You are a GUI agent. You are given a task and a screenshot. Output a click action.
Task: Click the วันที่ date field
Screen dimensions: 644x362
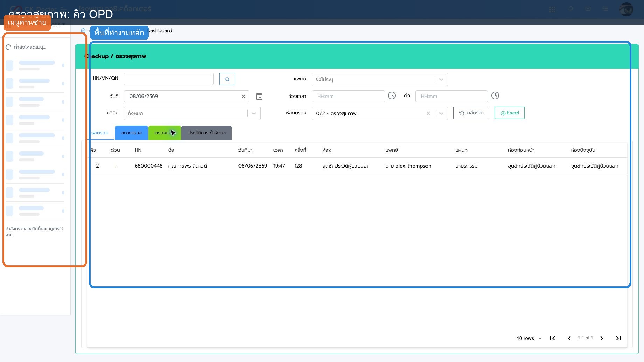[x=186, y=96]
